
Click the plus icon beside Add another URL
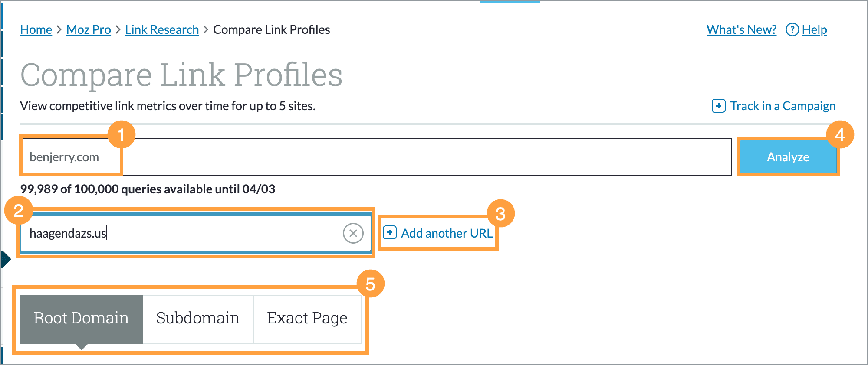pyautogui.click(x=389, y=233)
